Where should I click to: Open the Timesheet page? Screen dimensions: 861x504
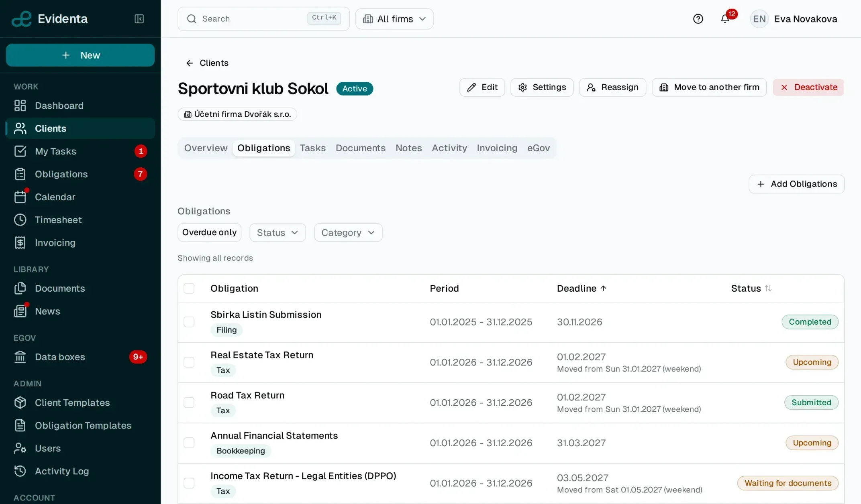tap(80, 220)
